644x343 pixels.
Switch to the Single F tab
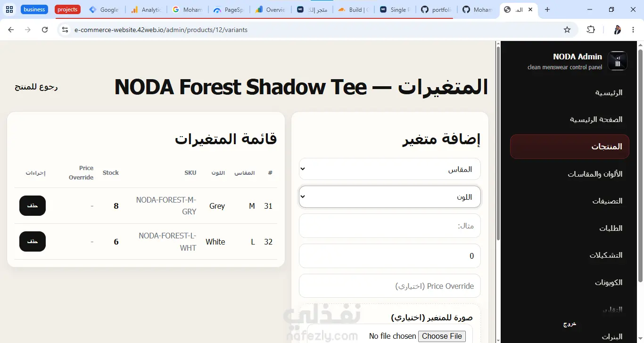tap(395, 9)
